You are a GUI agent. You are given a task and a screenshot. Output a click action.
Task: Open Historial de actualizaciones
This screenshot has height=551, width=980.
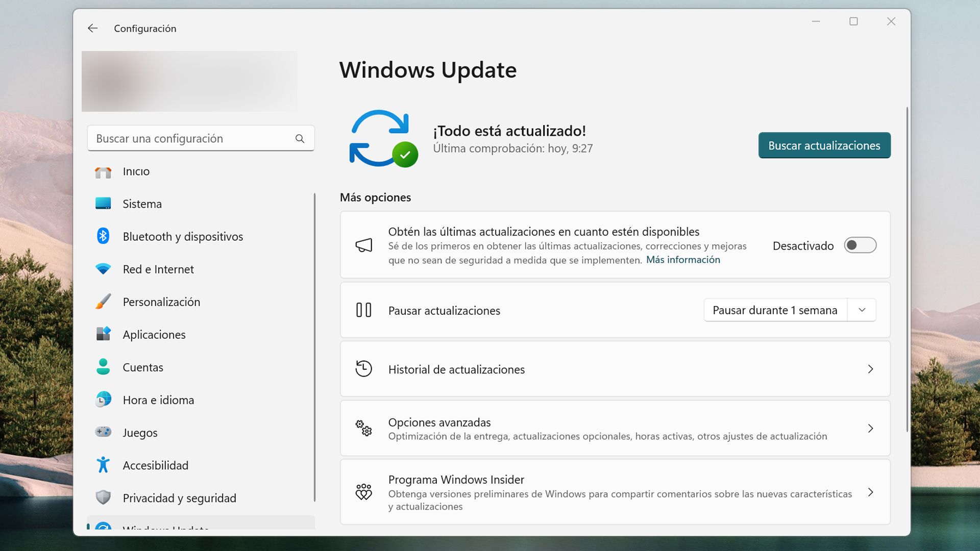615,369
